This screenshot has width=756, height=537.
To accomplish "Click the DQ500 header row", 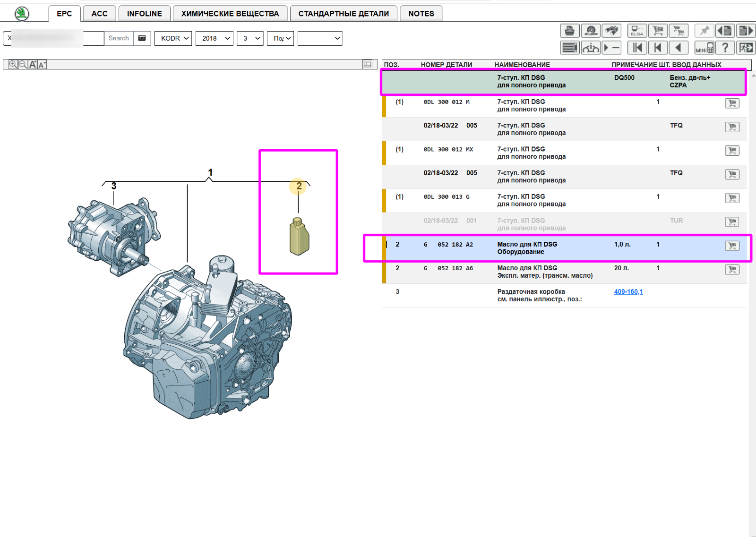I will click(x=563, y=82).
